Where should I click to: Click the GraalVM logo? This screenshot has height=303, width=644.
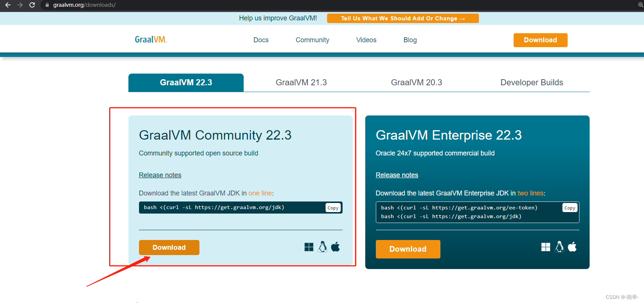point(151,40)
